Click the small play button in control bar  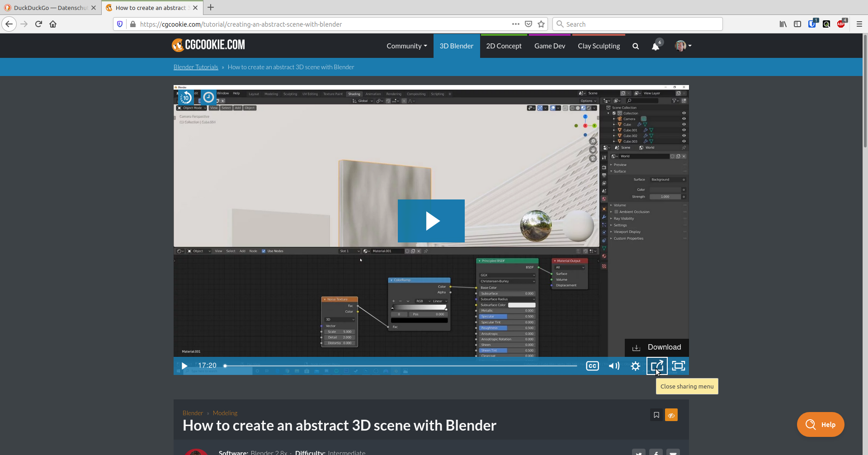184,365
